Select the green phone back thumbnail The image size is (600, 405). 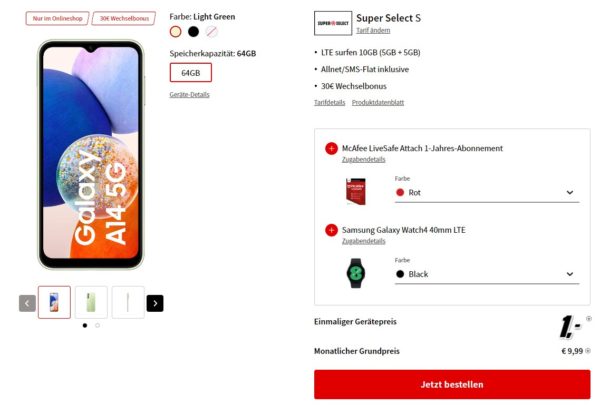[x=91, y=302]
